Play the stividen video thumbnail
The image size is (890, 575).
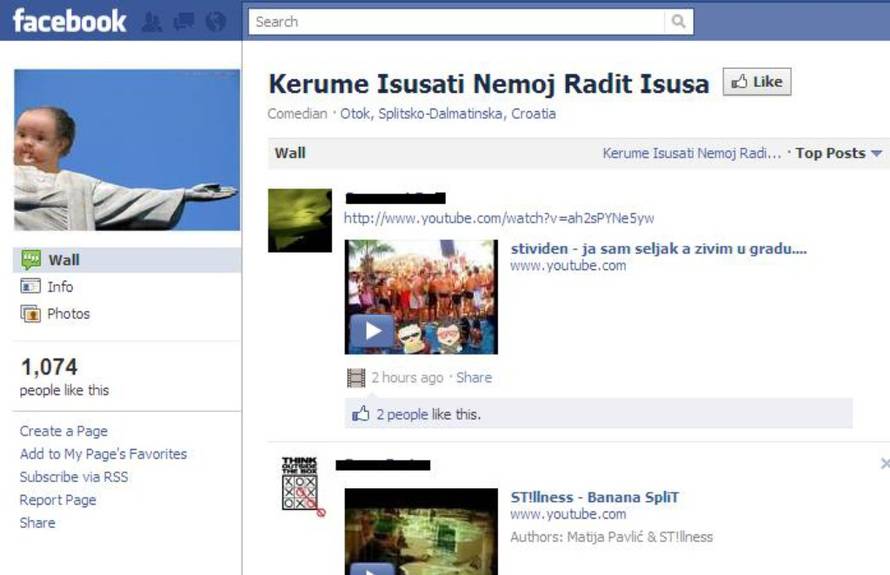(x=421, y=297)
